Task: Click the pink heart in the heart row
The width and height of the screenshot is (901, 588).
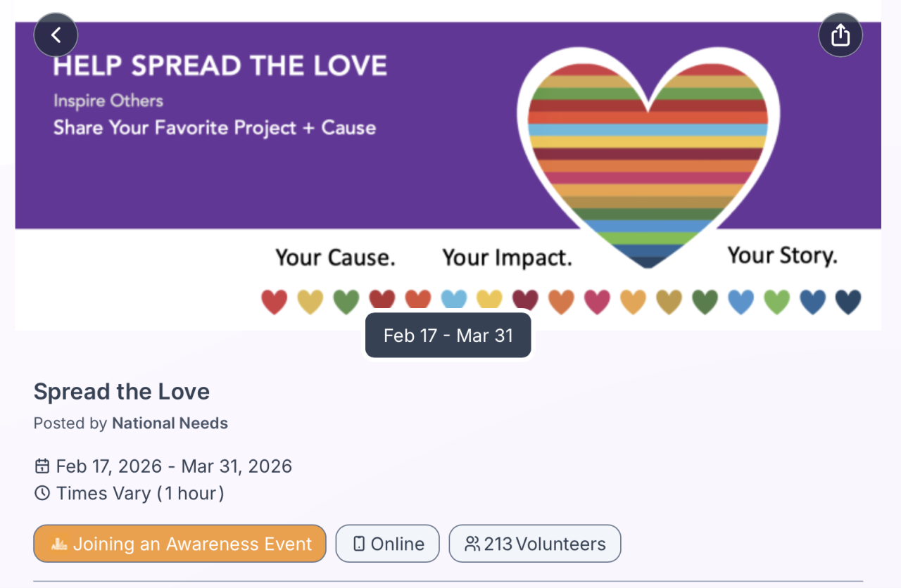Action: coord(597,302)
